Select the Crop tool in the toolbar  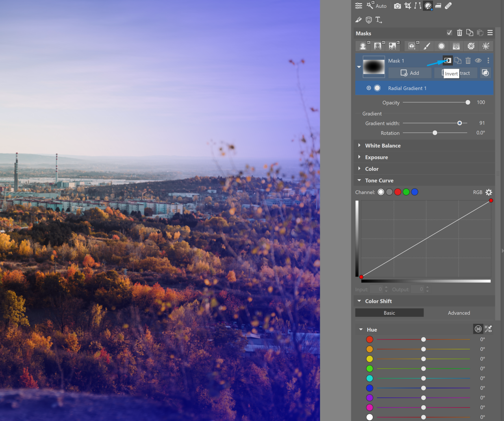click(x=408, y=6)
